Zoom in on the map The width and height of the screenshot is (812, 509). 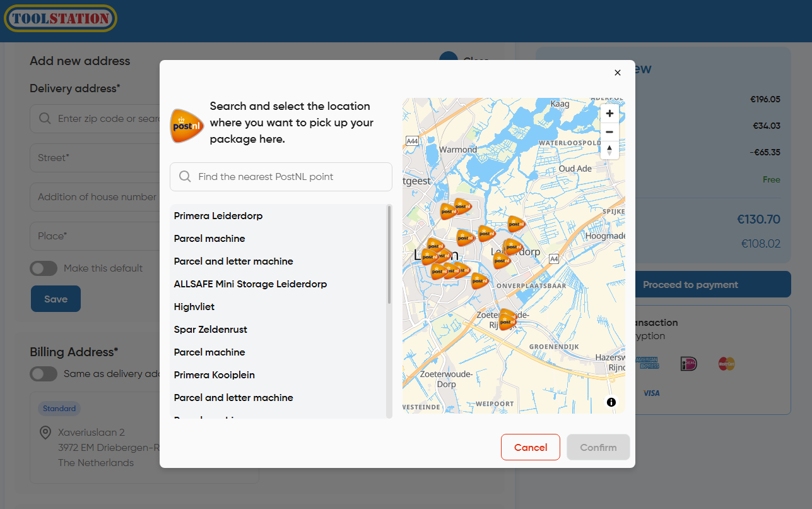pos(609,114)
